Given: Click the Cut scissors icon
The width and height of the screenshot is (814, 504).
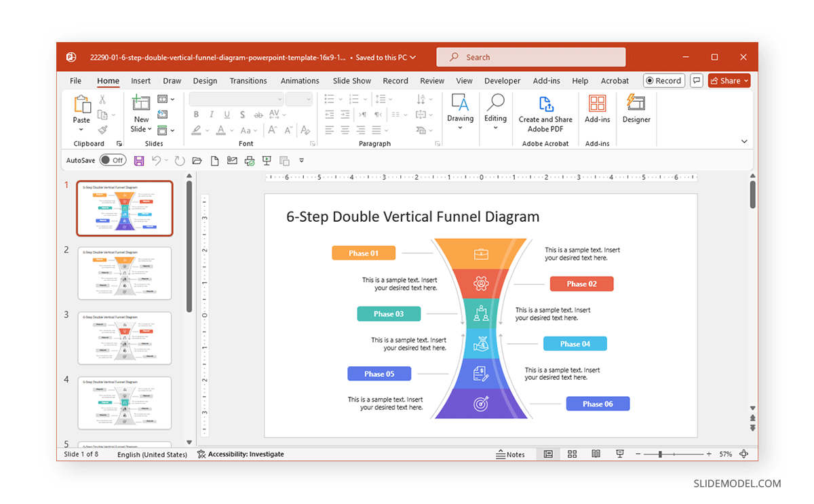Looking at the screenshot, I should pos(102,99).
